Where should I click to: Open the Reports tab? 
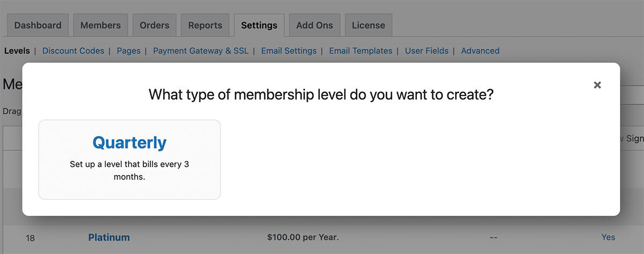coord(205,25)
